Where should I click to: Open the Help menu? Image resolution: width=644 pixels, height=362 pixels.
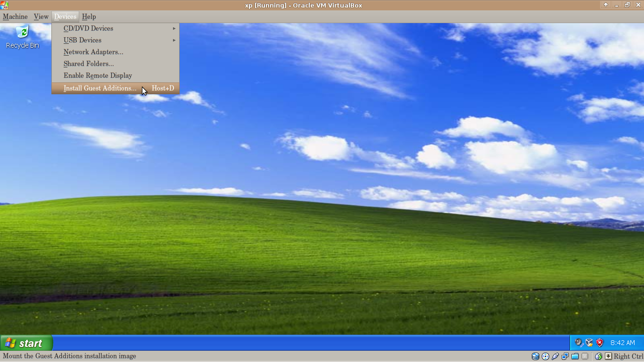pyautogui.click(x=89, y=16)
